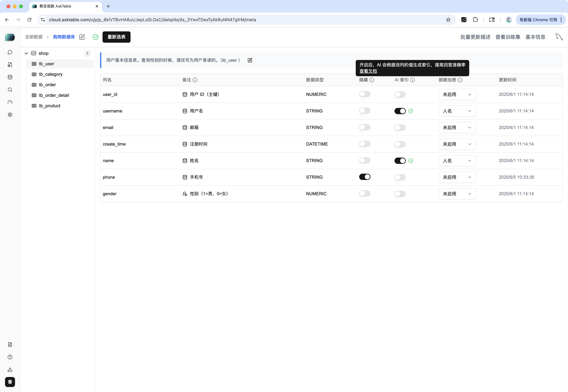
Task: Open the 人名 masking dropdown for the name column
Action: pyautogui.click(x=457, y=161)
